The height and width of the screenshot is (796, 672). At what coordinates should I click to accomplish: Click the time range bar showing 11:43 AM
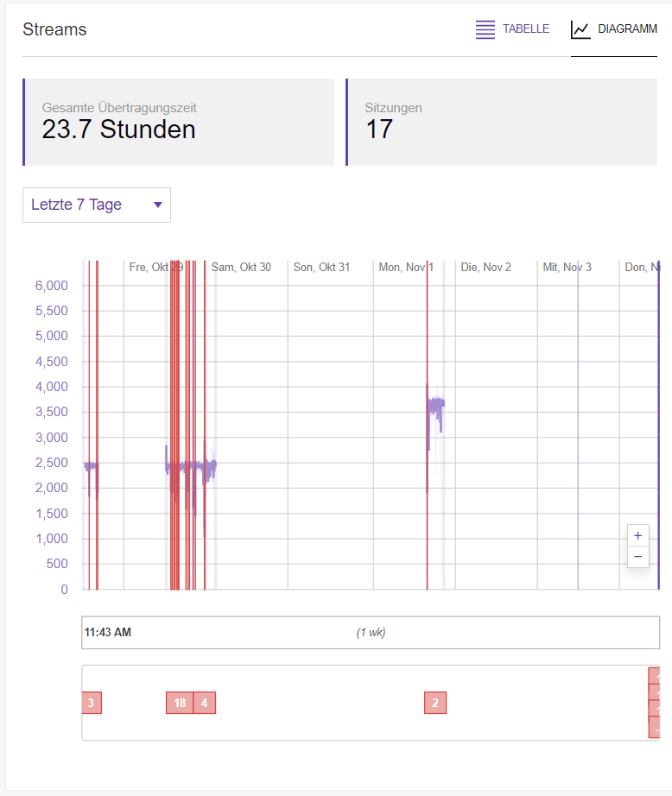click(x=371, y=632)
